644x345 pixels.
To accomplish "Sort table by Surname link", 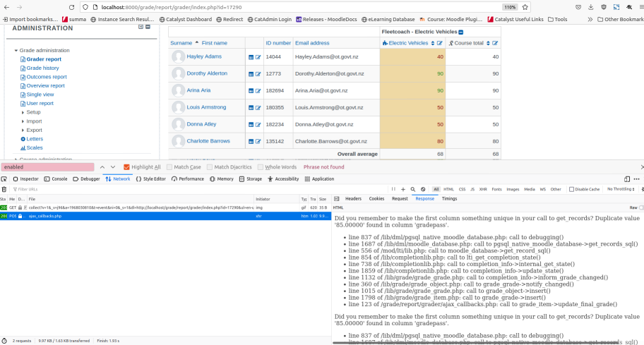I will [181, 43].
